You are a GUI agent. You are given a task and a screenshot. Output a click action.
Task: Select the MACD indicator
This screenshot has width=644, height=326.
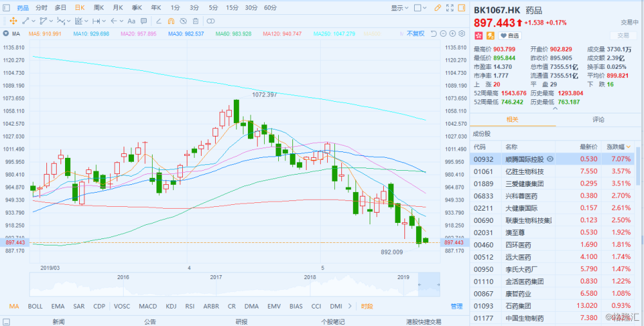[x=147, y=307]
